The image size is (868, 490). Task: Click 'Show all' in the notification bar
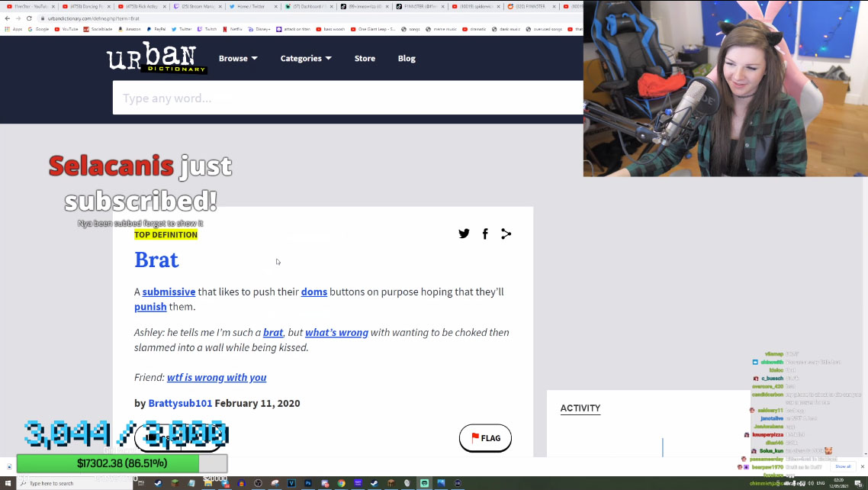point(843,466)
